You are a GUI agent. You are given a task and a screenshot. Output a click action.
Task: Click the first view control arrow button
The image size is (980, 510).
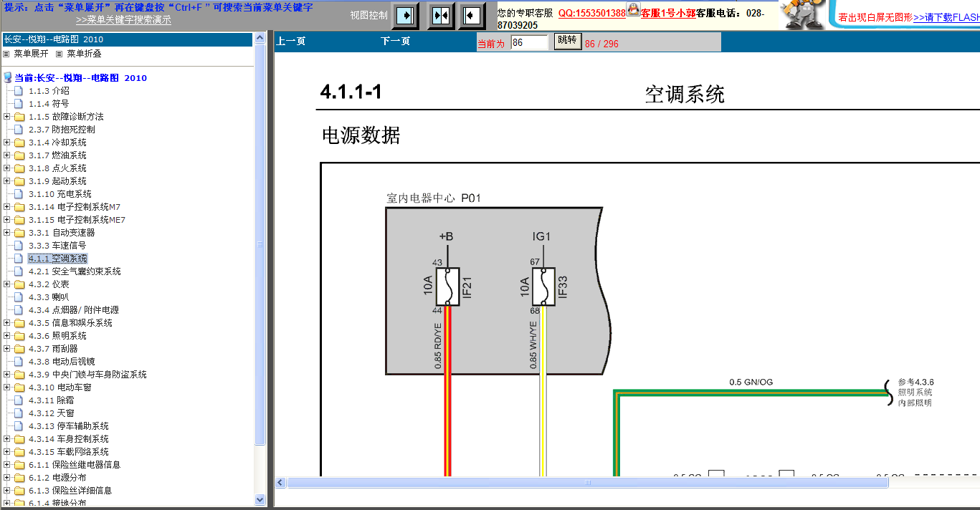(x=405, y=15)
